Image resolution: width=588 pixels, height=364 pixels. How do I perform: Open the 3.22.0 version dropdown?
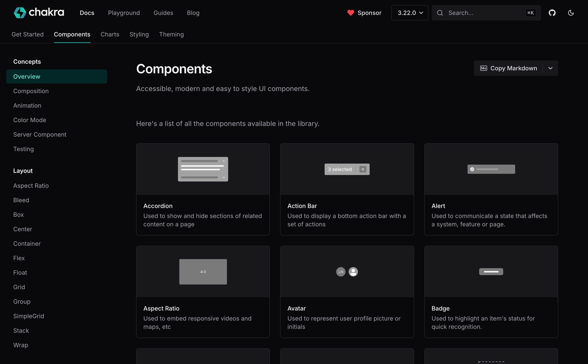410,13
